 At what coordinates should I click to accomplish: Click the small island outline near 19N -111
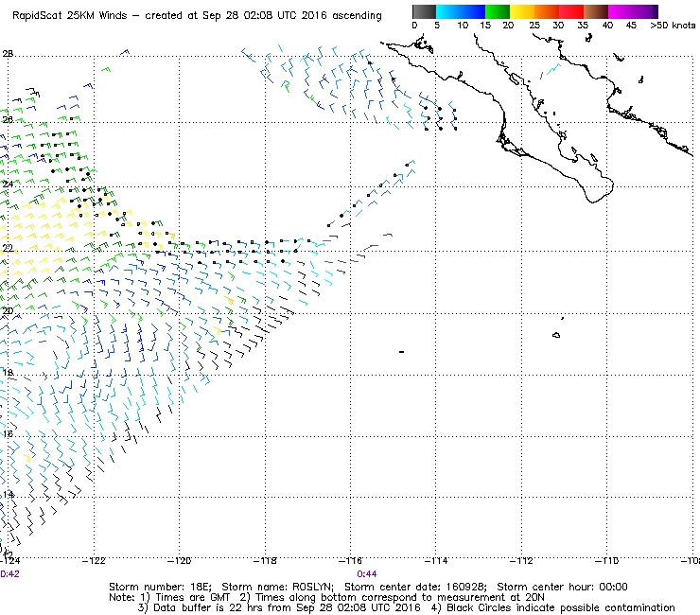(x=556, y=335)
